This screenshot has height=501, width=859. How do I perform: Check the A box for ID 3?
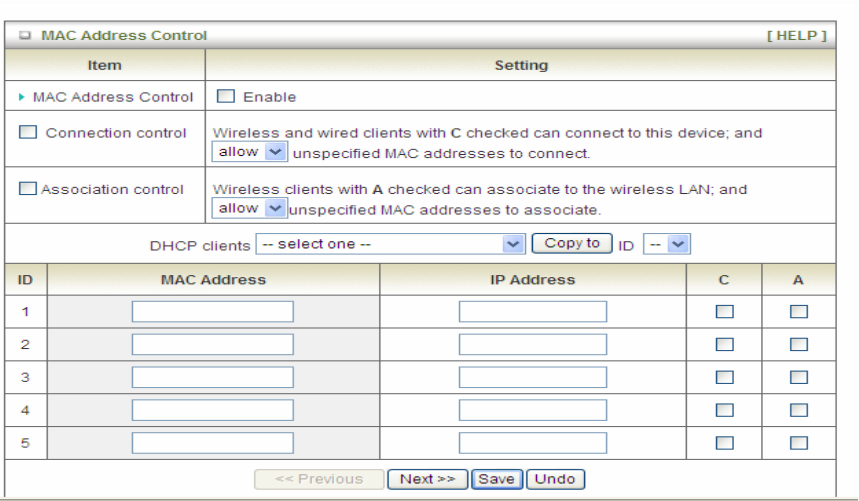(798, 377)
